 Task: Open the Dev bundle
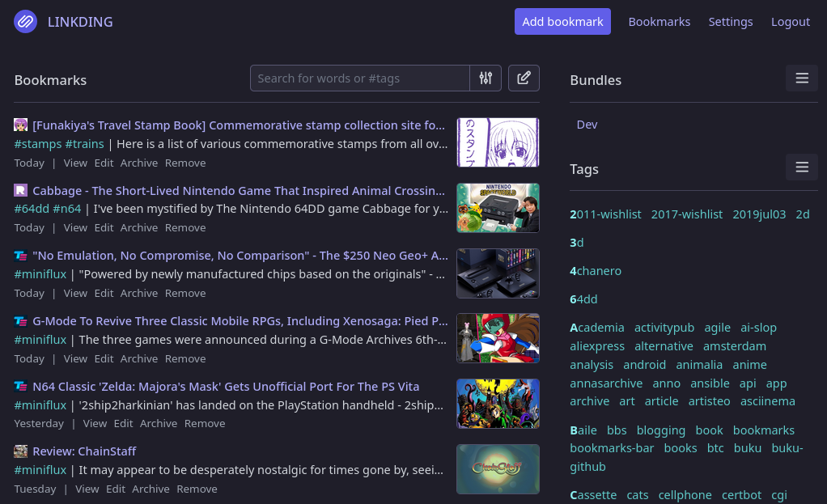tap(587, 124)
